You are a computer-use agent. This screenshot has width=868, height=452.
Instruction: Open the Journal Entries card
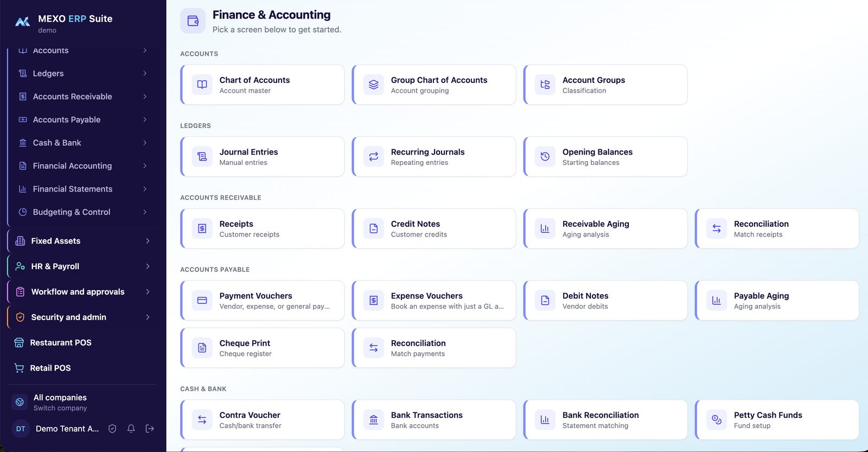[x=263, y=157]
